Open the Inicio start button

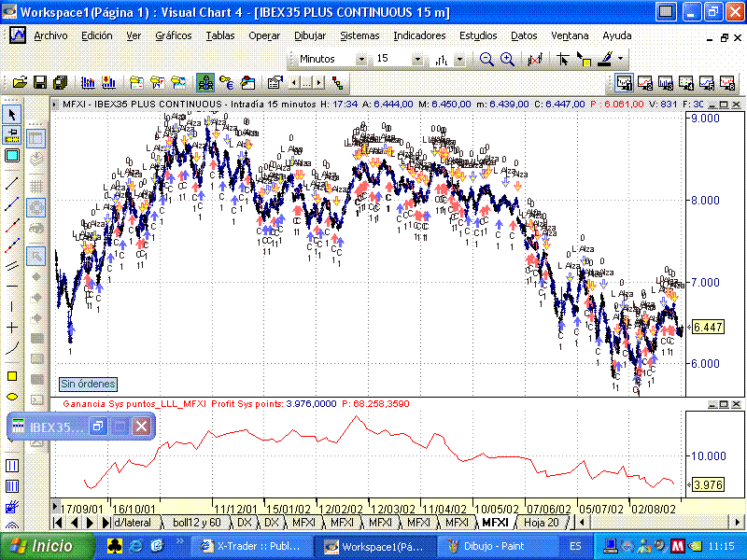click(x=47, y=546)
